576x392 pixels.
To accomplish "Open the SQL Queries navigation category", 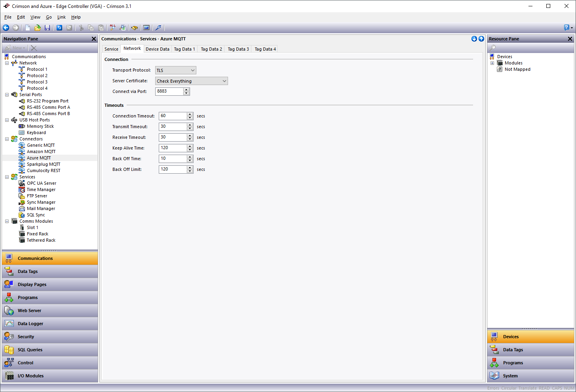I will [x=50, y=350].
